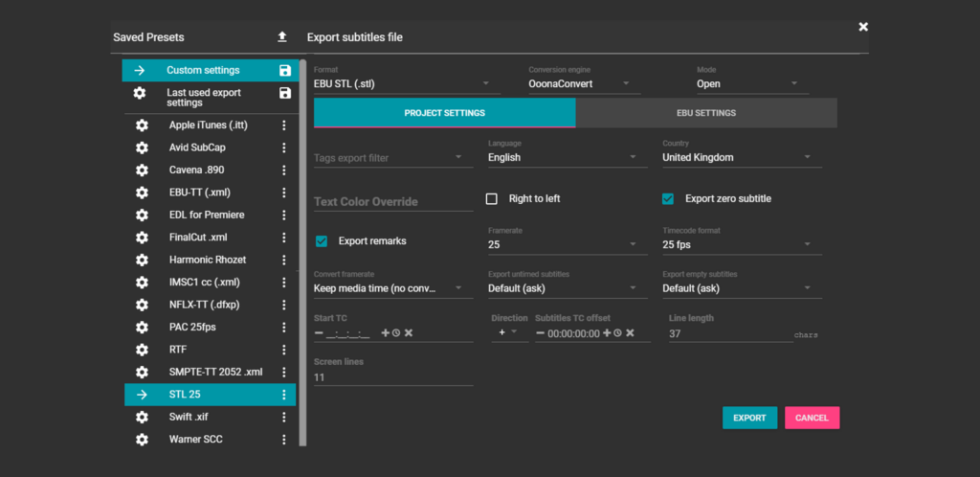The image size is (980, 477).
Task: Open the three-dot menu for PAC 25fps
Action: pos(283,327)
